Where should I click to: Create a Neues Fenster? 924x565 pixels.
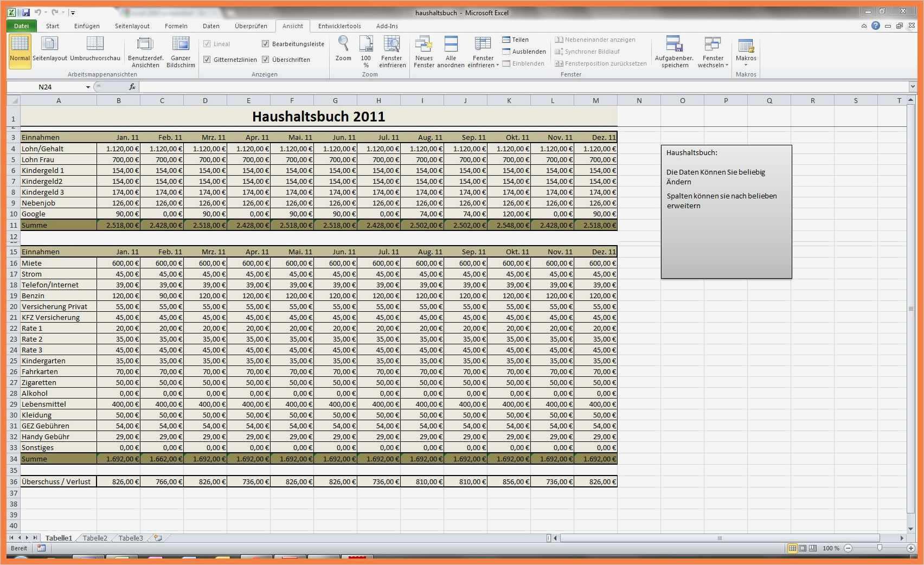click(x=424, y=49)
